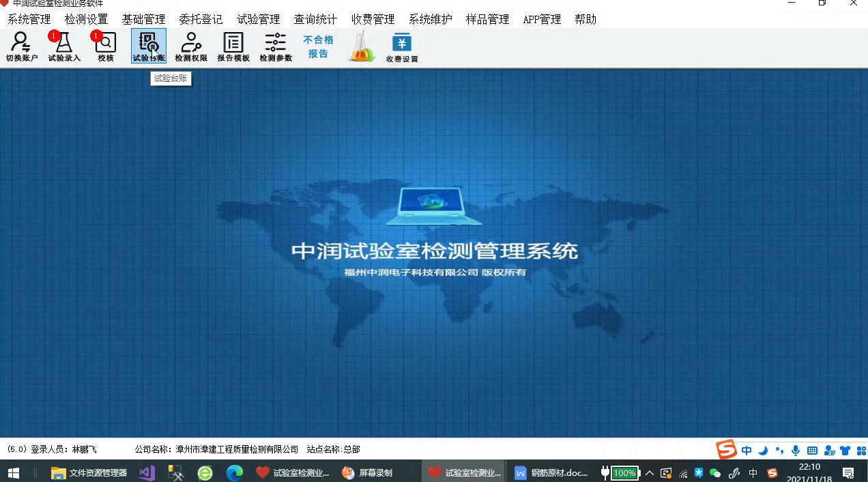Open the 试验管理 menu
The image size is (868, 482).
[x=259, y=19]
